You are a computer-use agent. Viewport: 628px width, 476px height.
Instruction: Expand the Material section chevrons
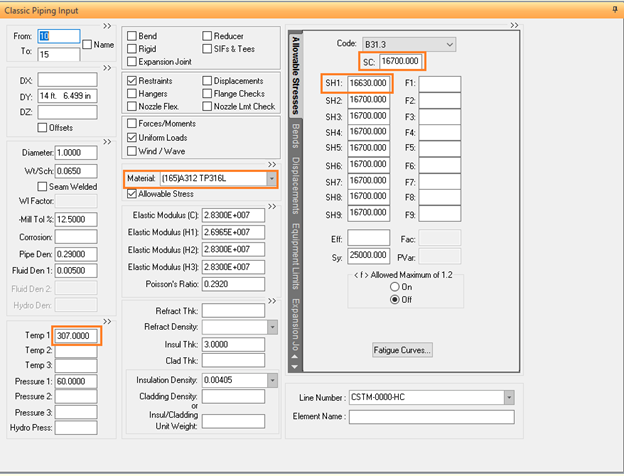(x=272, y=164)
